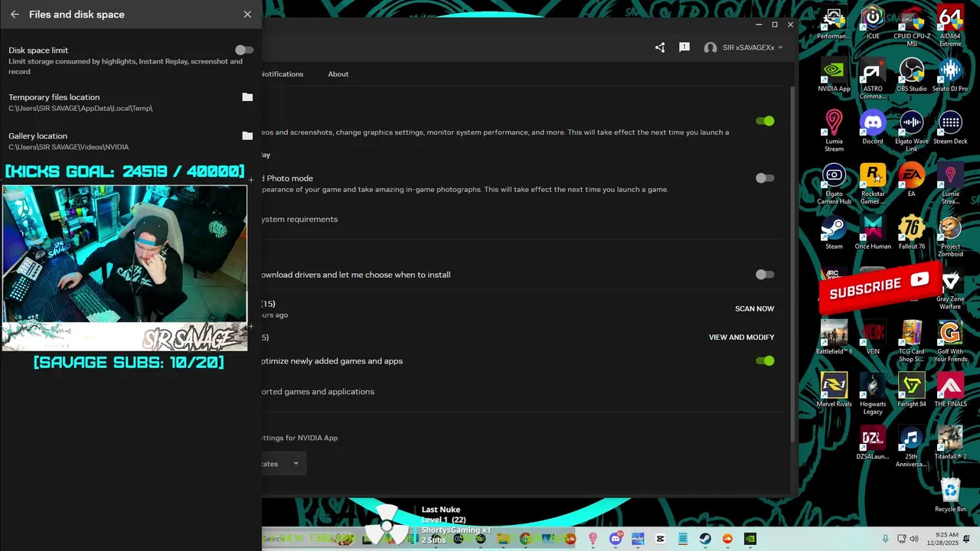Open the share icon in NVIDIA App header

(660, 47)
